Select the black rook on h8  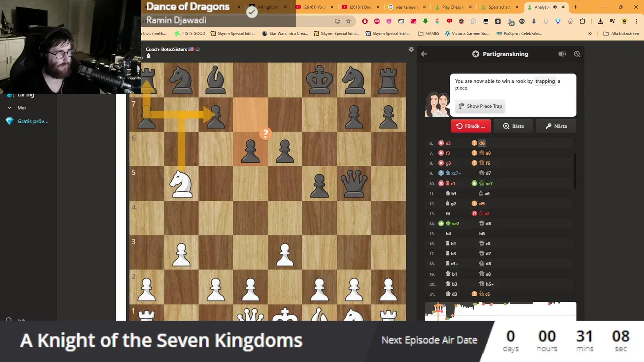[388, 80]
